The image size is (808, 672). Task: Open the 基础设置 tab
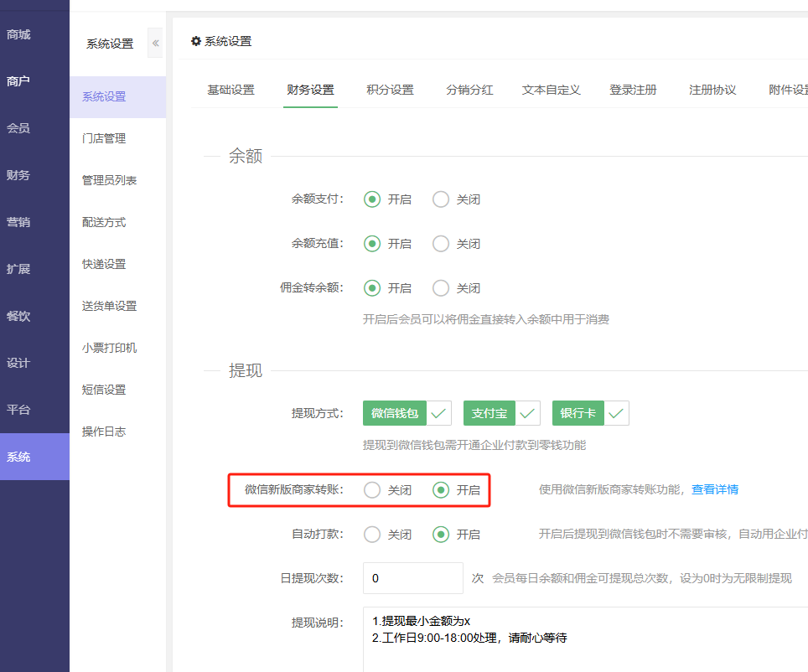pyautogui.click(x=230, y=90)
